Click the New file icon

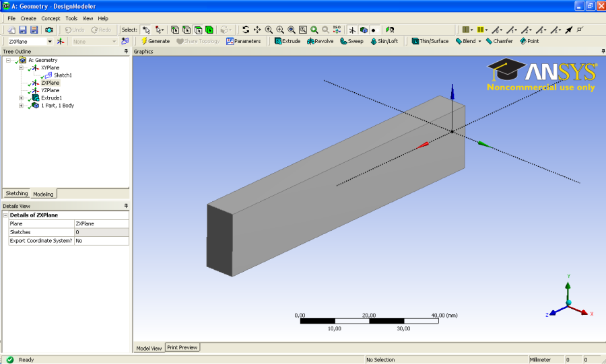[x=11, y=30]
